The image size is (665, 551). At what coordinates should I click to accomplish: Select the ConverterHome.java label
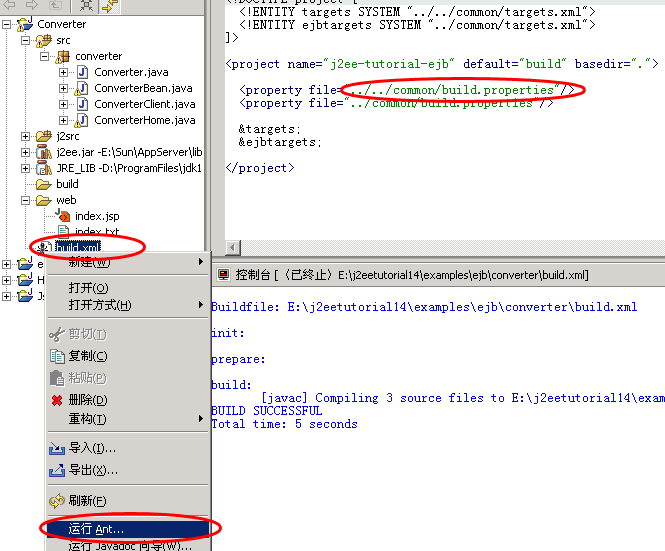tap(145, 120)
